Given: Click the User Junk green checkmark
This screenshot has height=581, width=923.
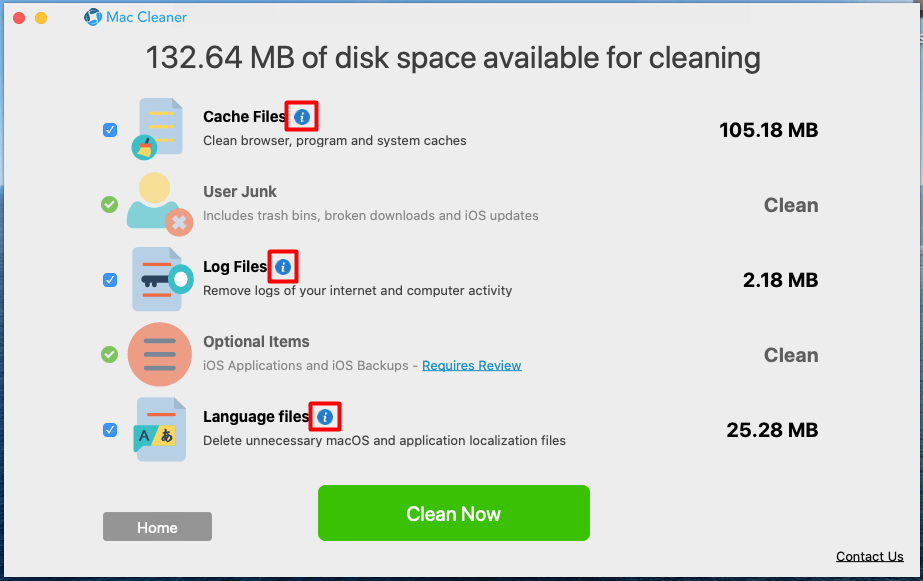Looking at the screenshot, I should click(x=109, y=205).
